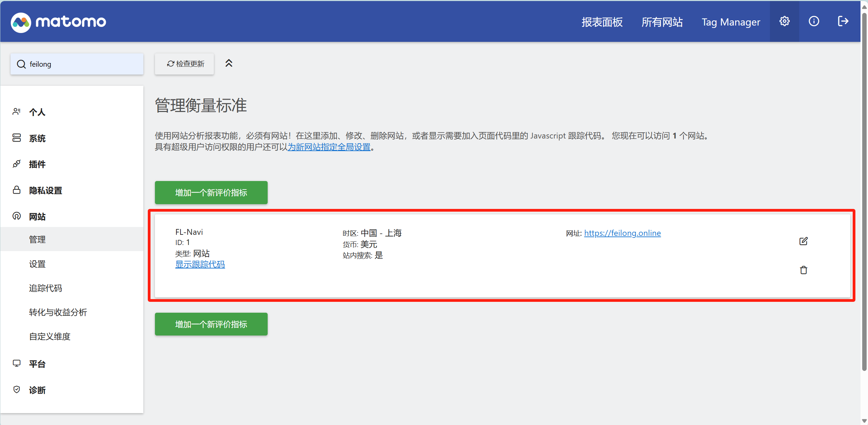This screenshot has width=868, height=425.
Task: Click the top 增加一个新评价指标 button
Action: pos(211,193)
